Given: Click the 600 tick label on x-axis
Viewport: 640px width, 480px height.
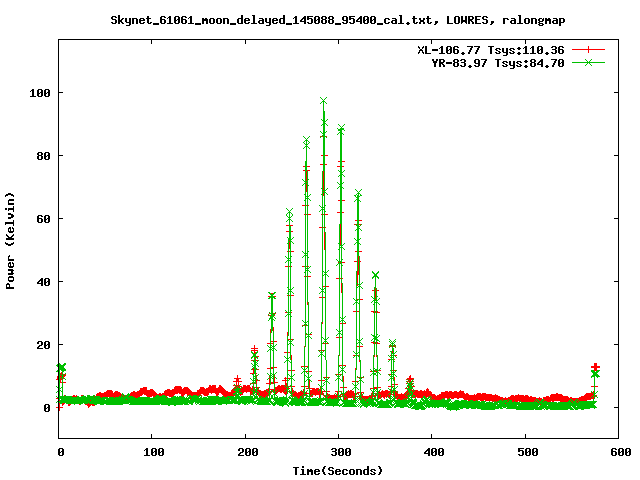Looking at the screenshot, I should 618,453.
